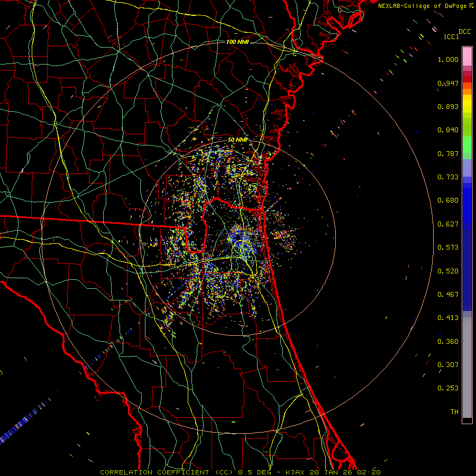This screenshot has width=476, height=476.
Task: Click the 0.893 legend value
Action: tap(448, 106)
